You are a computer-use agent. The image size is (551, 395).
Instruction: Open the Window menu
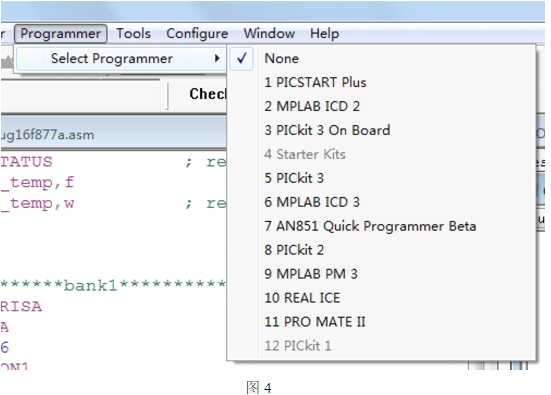point(270,34)
